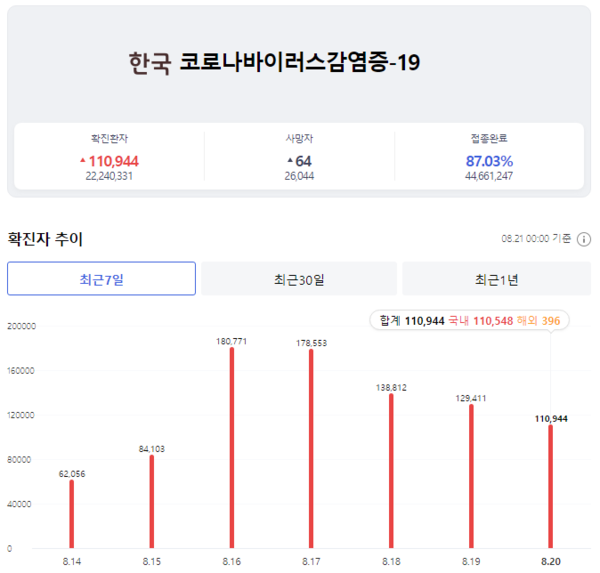Click the 접종완료 label
Screen dimensions: 600x573
tap(489, 138)
